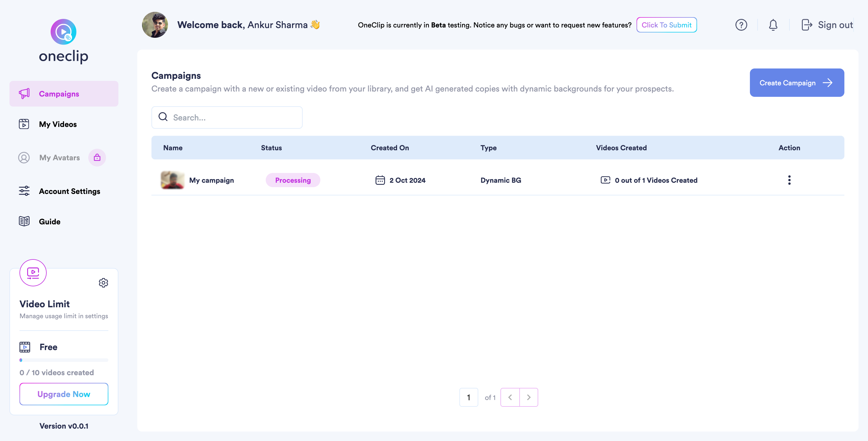Click the Campaigns megaphone icon
This screenshot has width=868, height=441.
click(24, 94)
